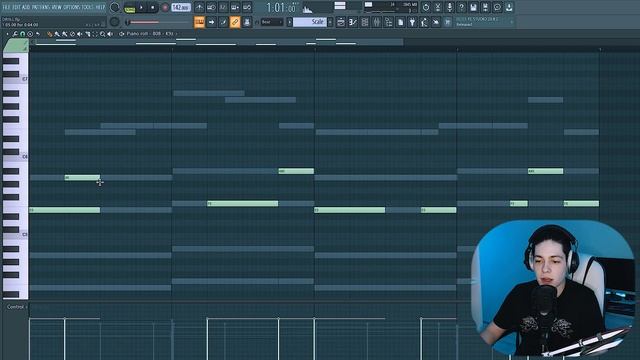Open the Browser window icon
Viewport: 640px width, 360px height.
[x=388, y=22]
